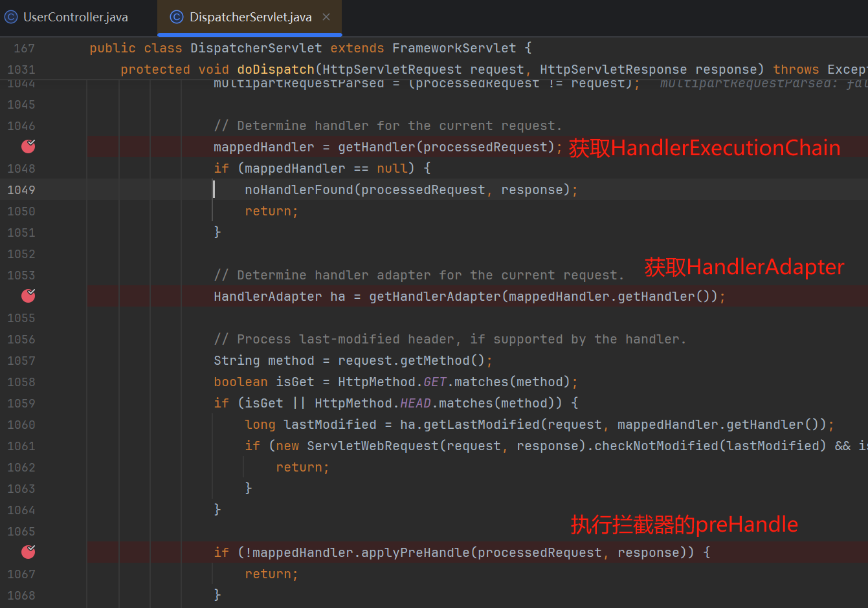
Task: Click the class icon on UserController.java tab
Action: coord(11,17)
